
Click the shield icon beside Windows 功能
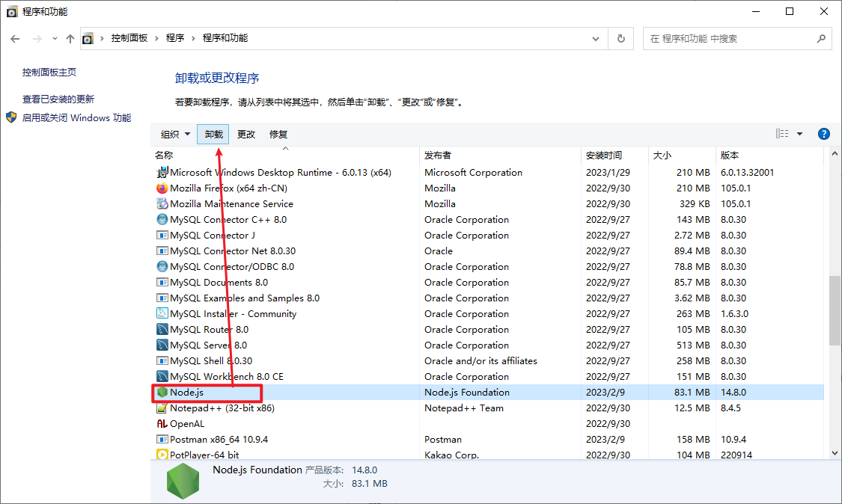11,117
